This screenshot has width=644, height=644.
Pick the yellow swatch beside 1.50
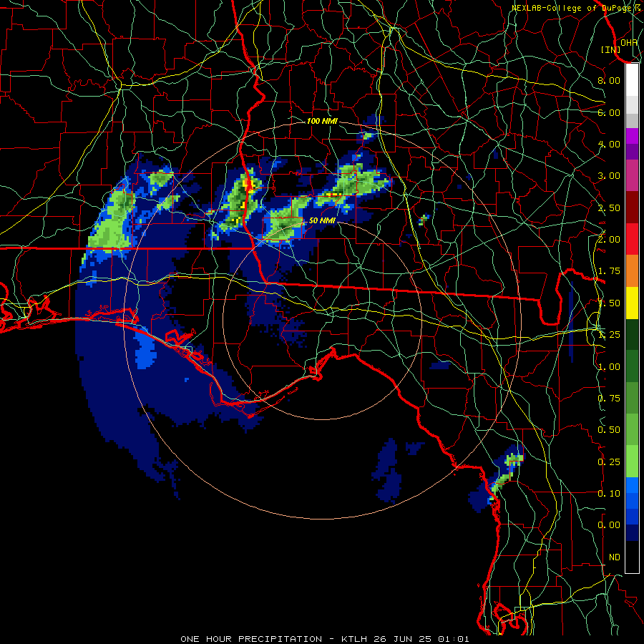(x=632, y=303)
